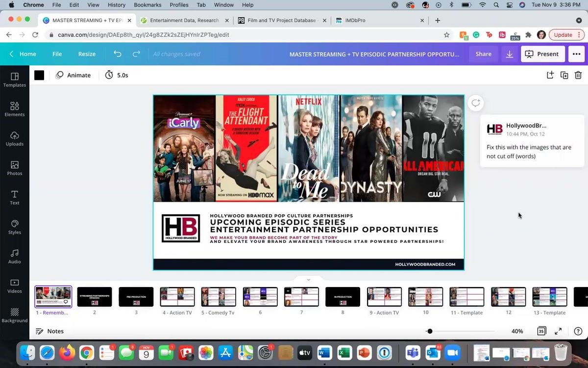Open Zoom from the Dock

453,353
